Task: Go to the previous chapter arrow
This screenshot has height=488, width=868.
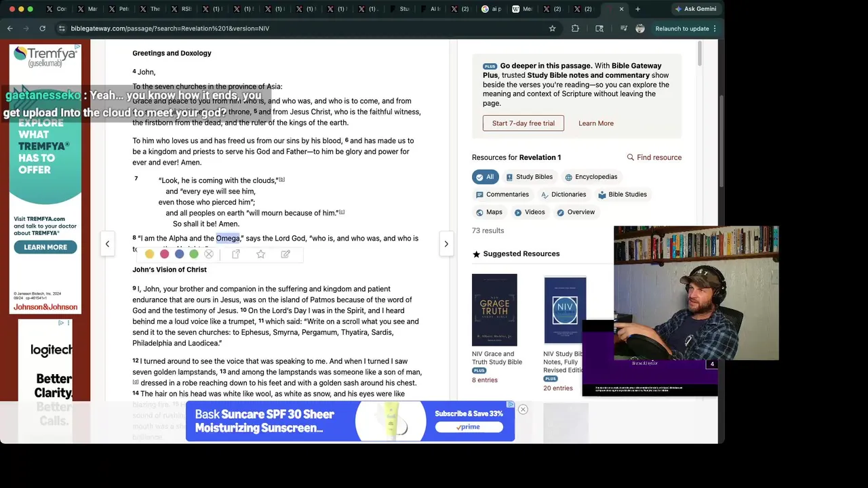Action: point(107,244)
